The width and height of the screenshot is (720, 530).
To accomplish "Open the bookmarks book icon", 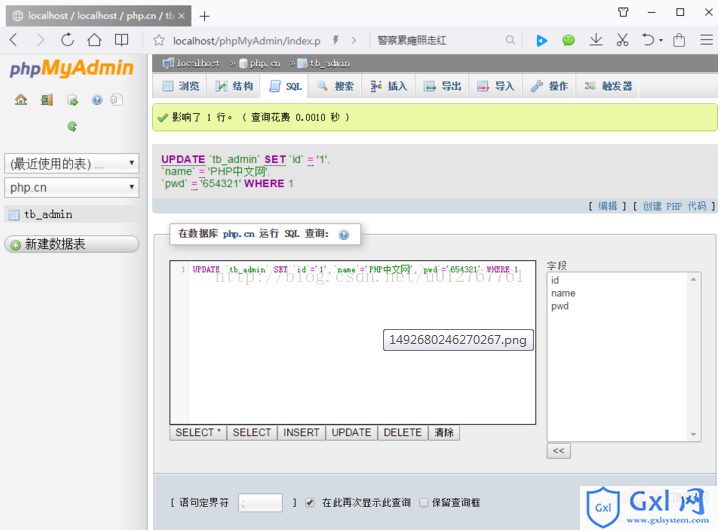I will 122,40.
